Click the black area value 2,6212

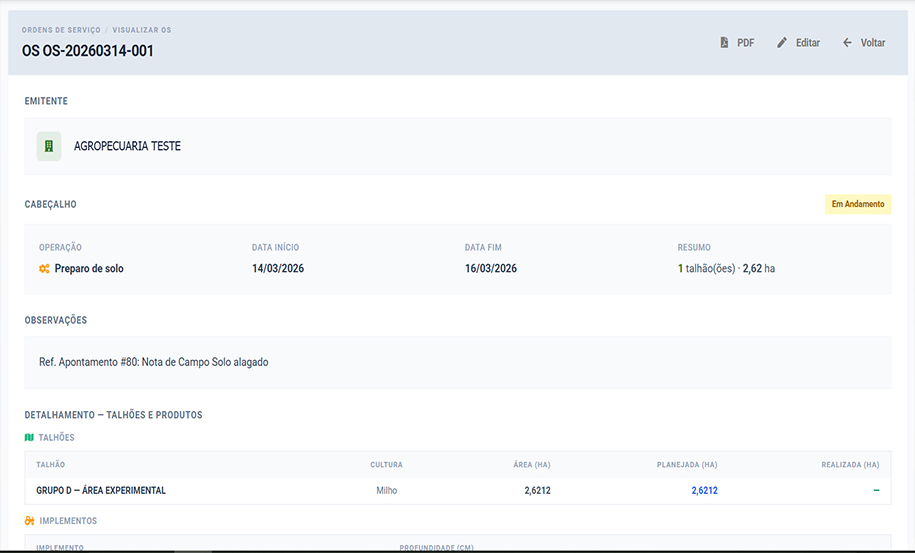click(537, 491)
